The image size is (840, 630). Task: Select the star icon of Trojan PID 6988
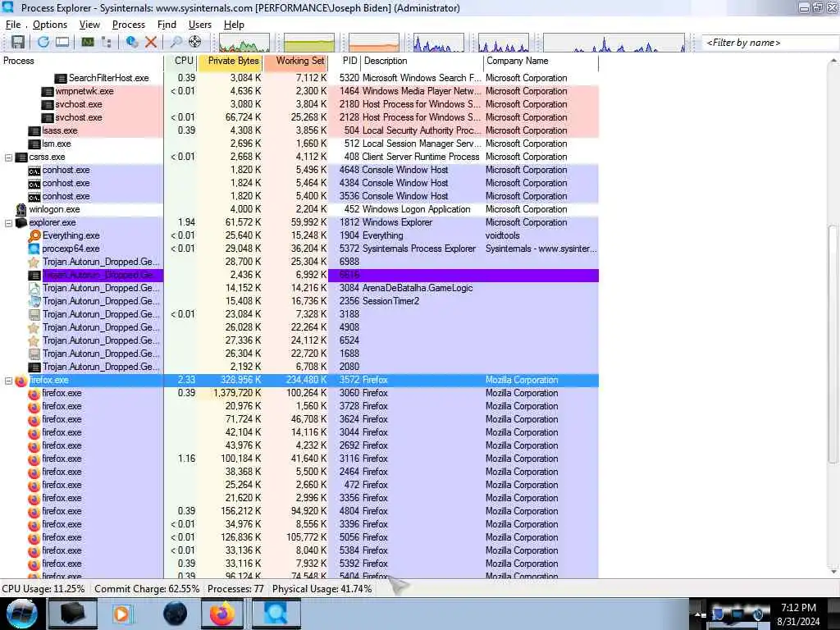pyautogui.click(x=34, y=262)
